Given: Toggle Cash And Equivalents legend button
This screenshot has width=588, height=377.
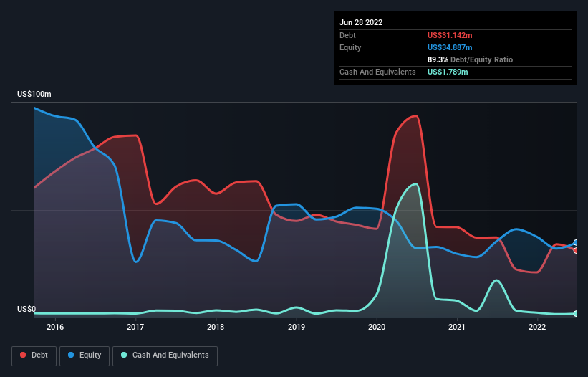Looking at the screenshot, I should coord(165,355).
